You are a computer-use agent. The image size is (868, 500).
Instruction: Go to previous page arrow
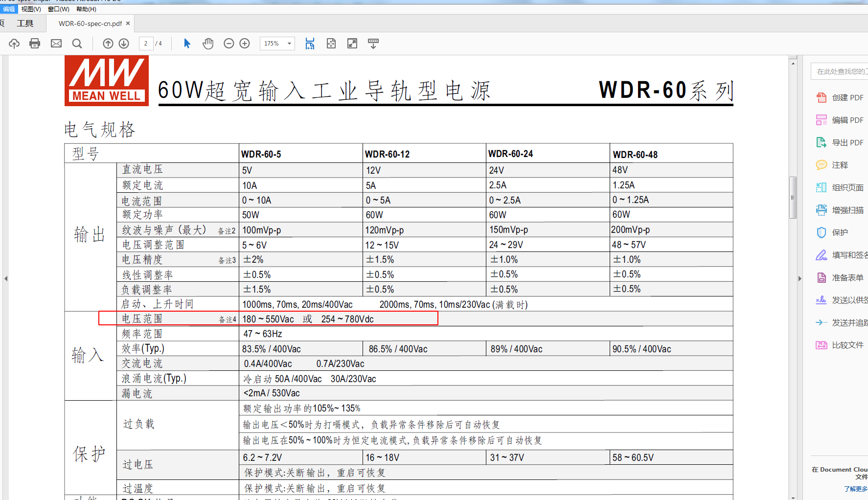click(x=108, y=44)
